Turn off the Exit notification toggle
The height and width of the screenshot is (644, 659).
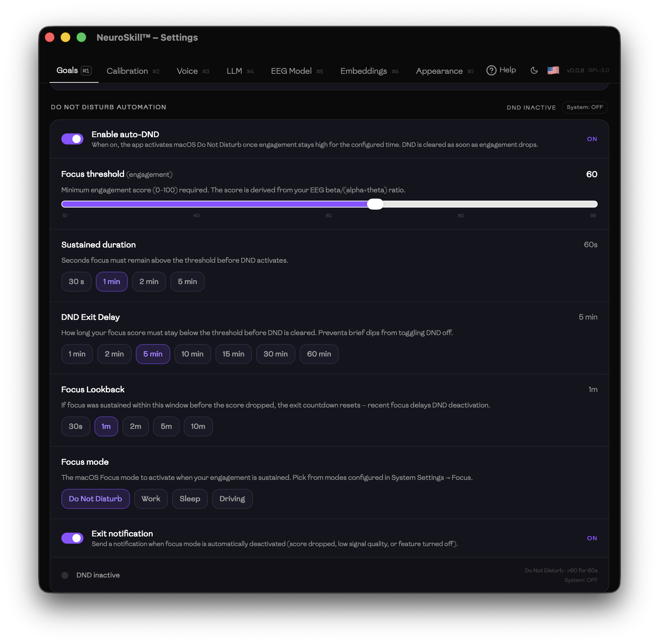(72, 537)
